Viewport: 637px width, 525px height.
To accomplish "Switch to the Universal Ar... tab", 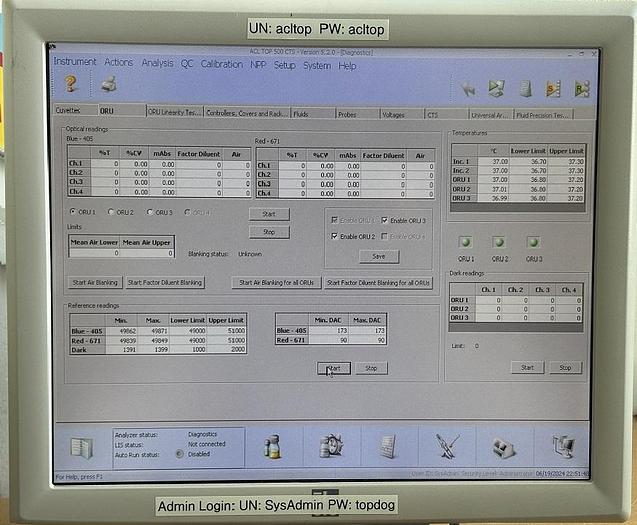I will (491, 115).
